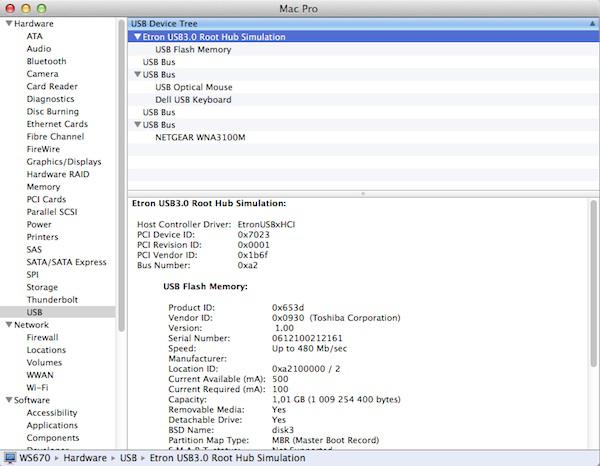Collapse the Hardware section in the sidebar

[x=7, y=23]
